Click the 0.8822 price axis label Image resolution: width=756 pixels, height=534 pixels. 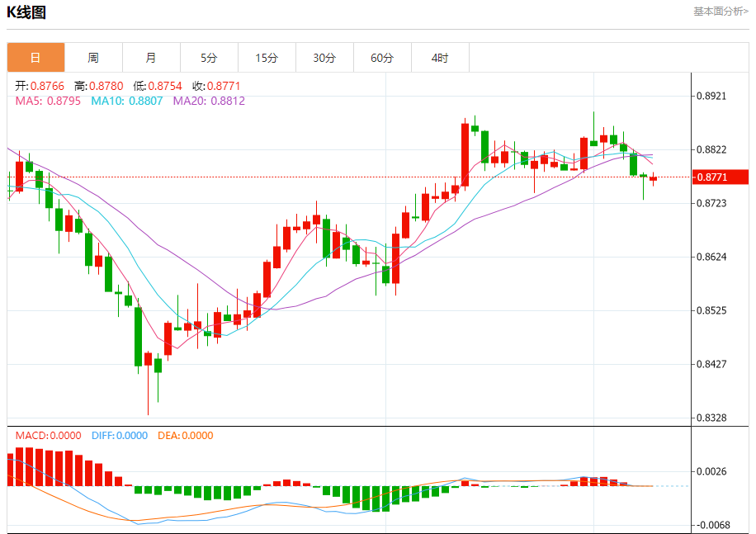tap(711, 149)
